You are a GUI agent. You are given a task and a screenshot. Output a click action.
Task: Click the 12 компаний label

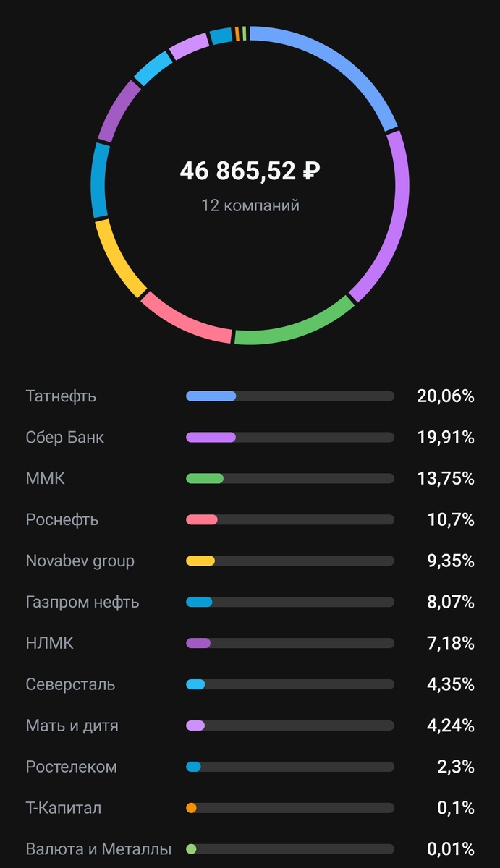250,205
